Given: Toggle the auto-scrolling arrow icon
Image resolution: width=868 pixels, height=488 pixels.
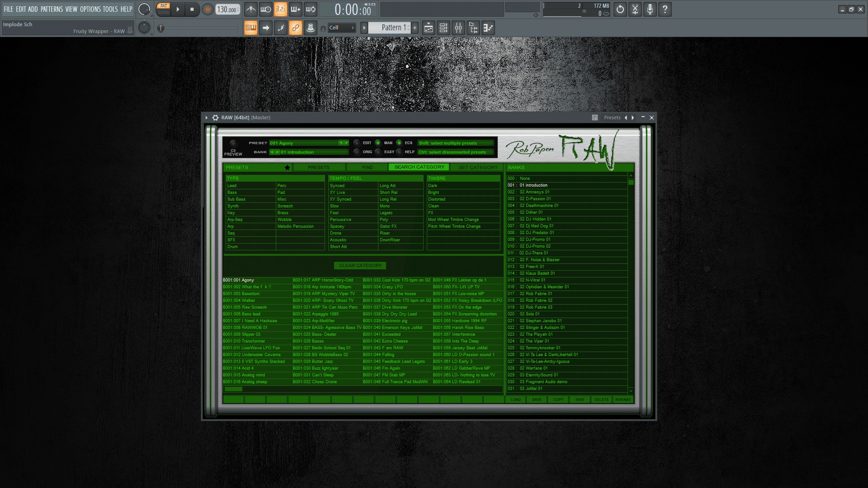Looking at the screenshot, I should coord(266,28).
